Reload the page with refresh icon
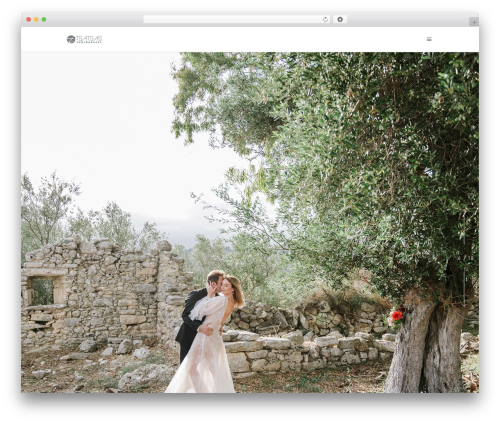The height and width of the screenshot is (423, 500). click(325, 19)
